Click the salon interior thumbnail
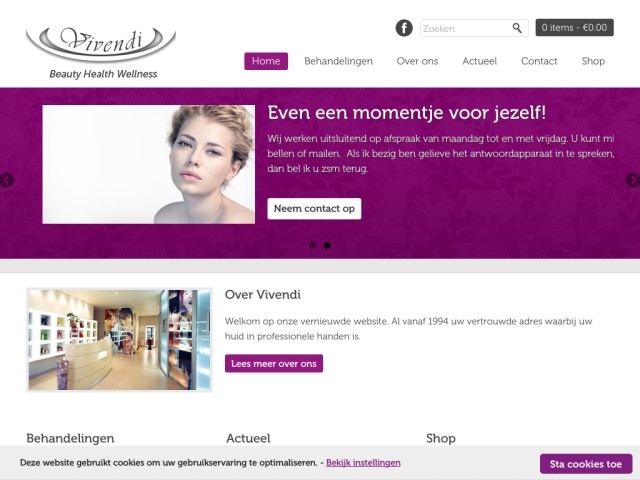The height and width of the screenshot is (480, 640). [x=119, y=340]
